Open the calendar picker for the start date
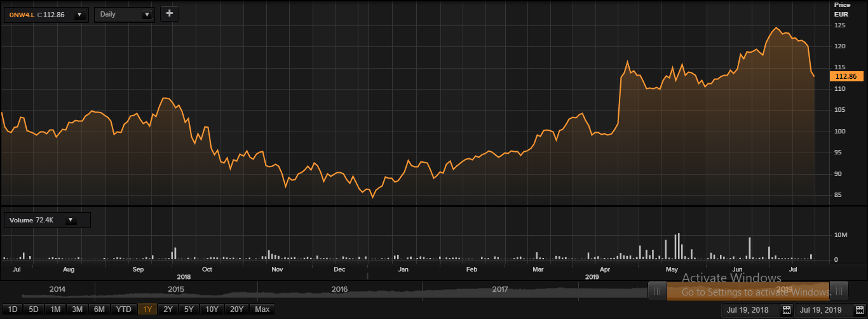The height and width of the screenshot is (319, 868). tap(787, 310)
